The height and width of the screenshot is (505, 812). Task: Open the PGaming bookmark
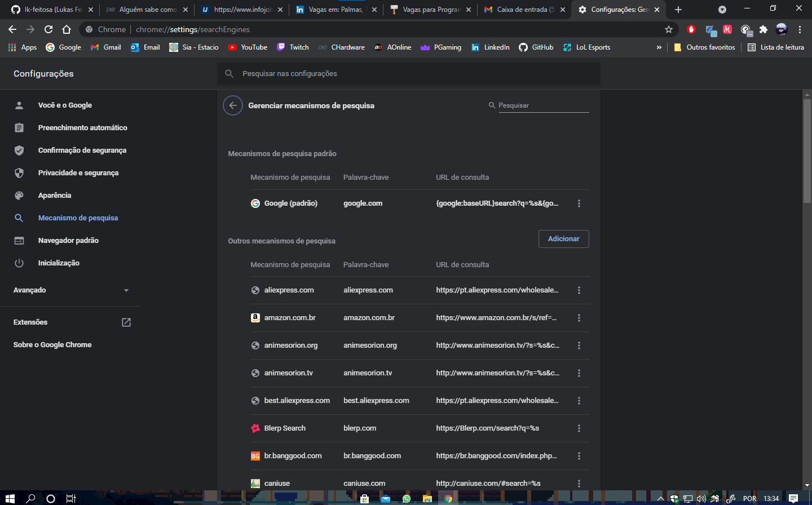[x=441, y=47]
